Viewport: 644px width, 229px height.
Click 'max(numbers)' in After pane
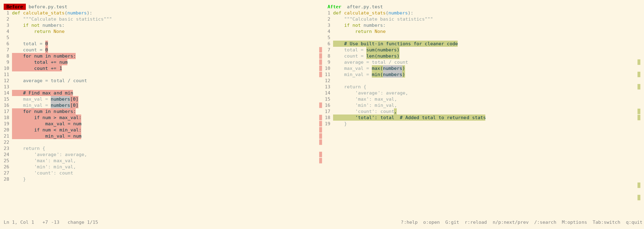[x=388, y=68]
